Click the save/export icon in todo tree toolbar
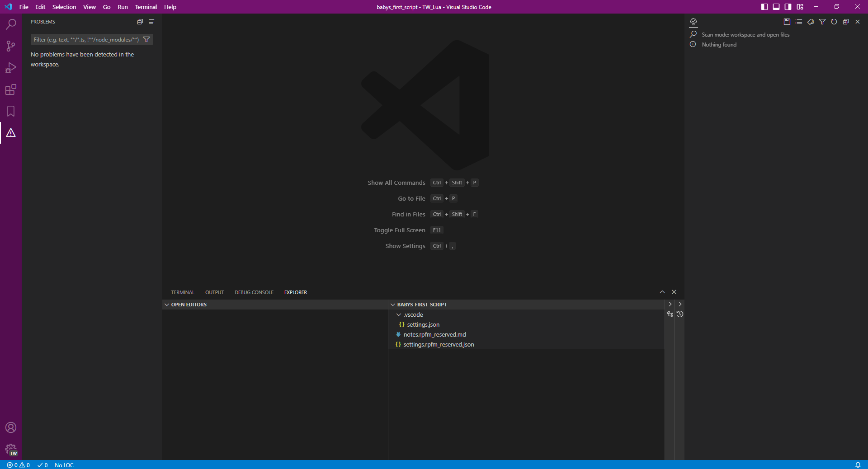The height and width of the screenshot is (469, 868). [x=787, y=22]
